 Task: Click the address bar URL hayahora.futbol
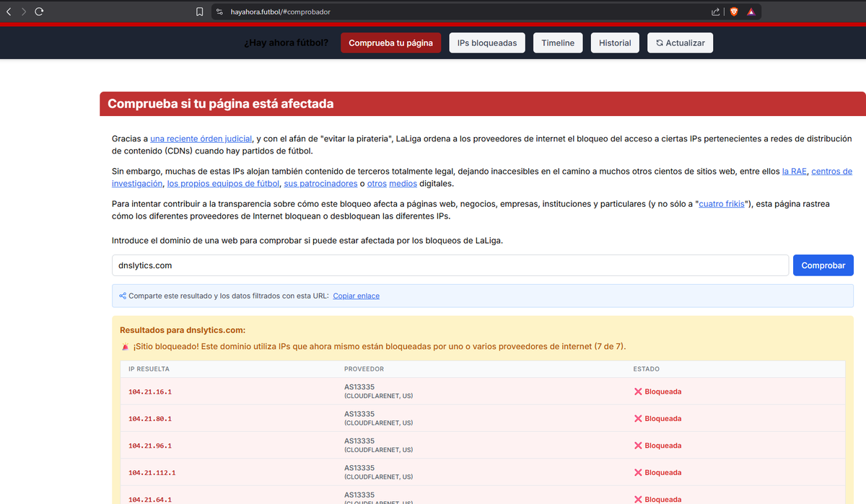tap(280, 12)
